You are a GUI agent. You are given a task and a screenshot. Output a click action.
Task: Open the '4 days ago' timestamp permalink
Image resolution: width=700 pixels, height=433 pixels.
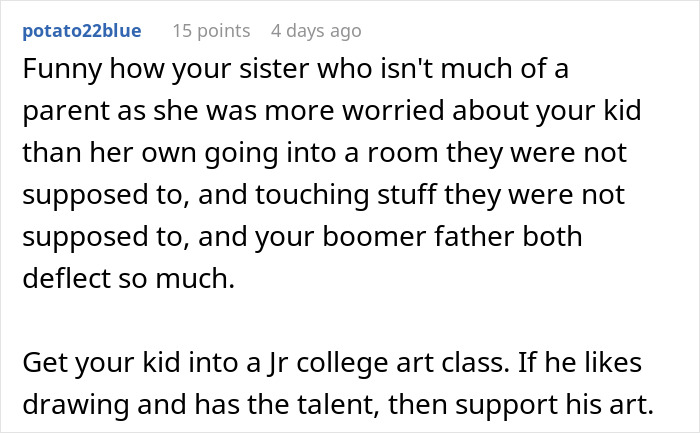click(x=316, y=31)
